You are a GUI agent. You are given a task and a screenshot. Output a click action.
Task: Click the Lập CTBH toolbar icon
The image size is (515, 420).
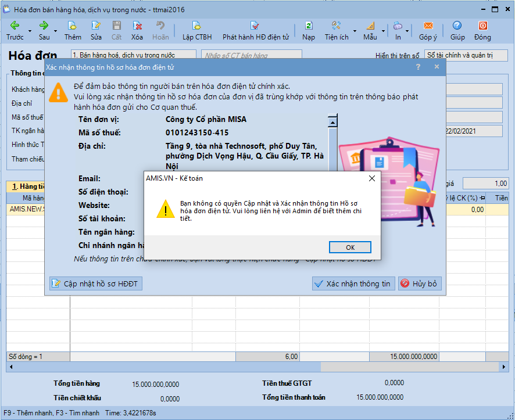coord(197,26)
